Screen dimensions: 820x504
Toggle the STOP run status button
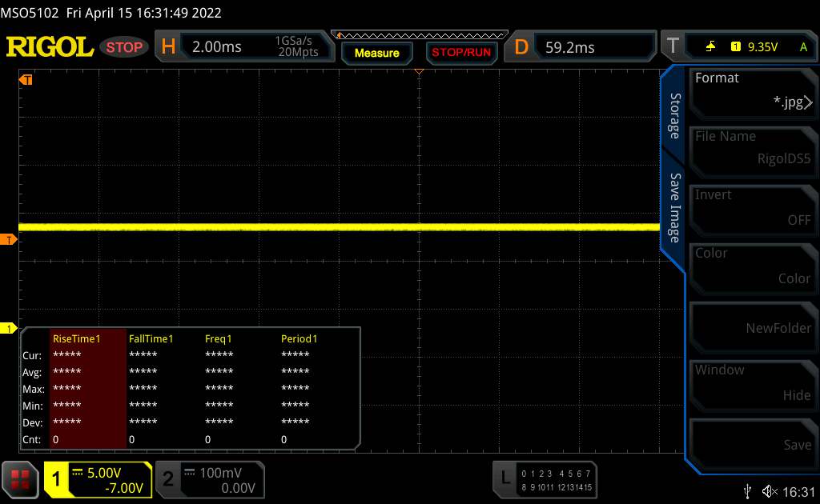pyautogui.click(x=125, y=47)
